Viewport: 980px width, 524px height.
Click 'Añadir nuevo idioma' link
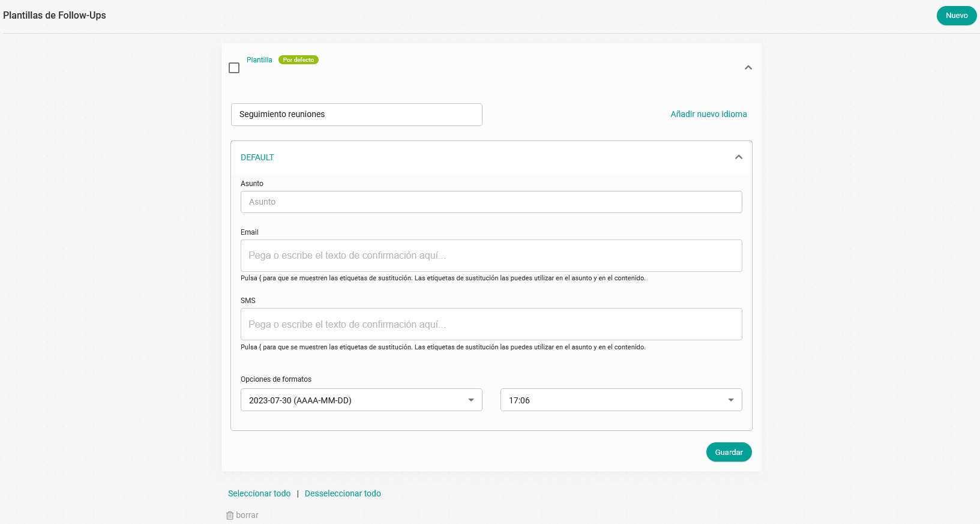(x=708, y=114)
